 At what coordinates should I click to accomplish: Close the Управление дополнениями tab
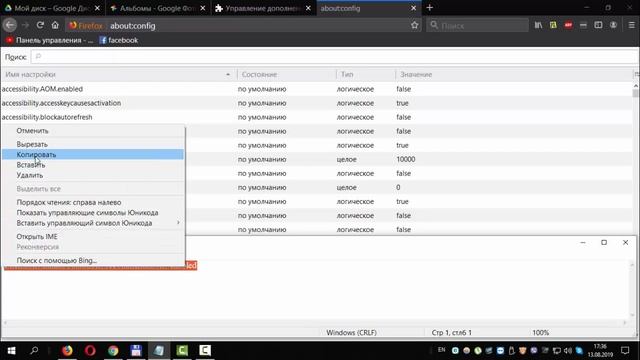click(308, 8)
